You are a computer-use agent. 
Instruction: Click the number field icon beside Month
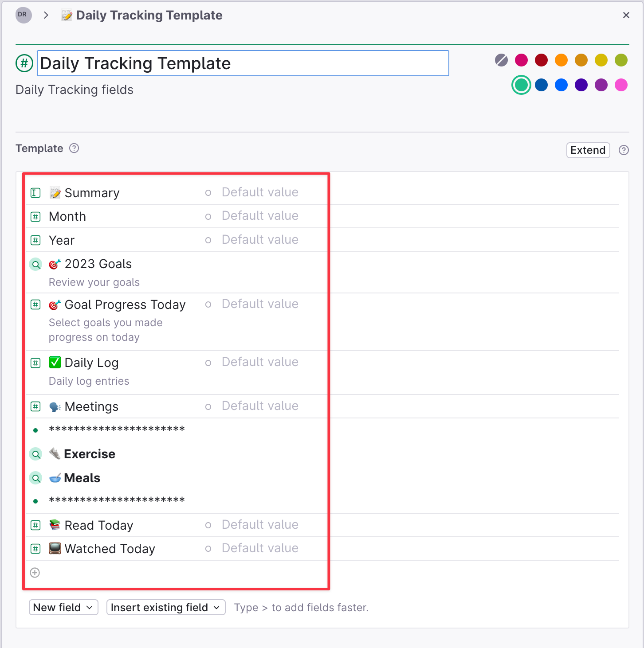pos(35,216)
